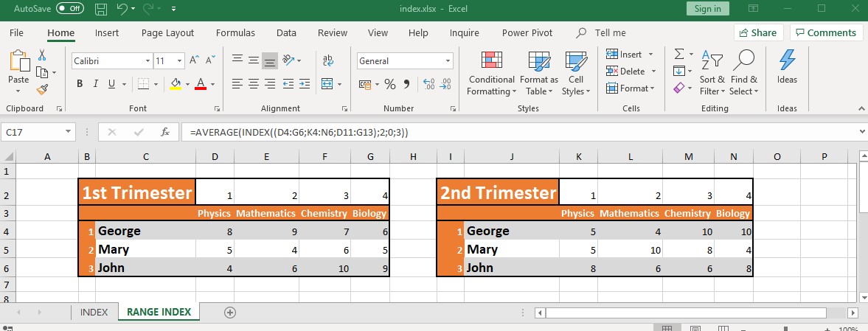Viewport: 868px width, 331px height.
Task: Click the Merge & Center icon
Action: 328,84
